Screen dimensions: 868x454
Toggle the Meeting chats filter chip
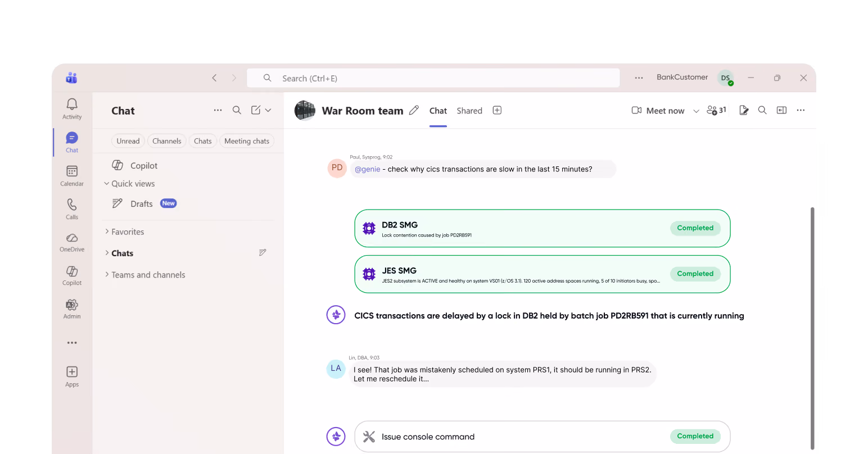pos(247,141)
